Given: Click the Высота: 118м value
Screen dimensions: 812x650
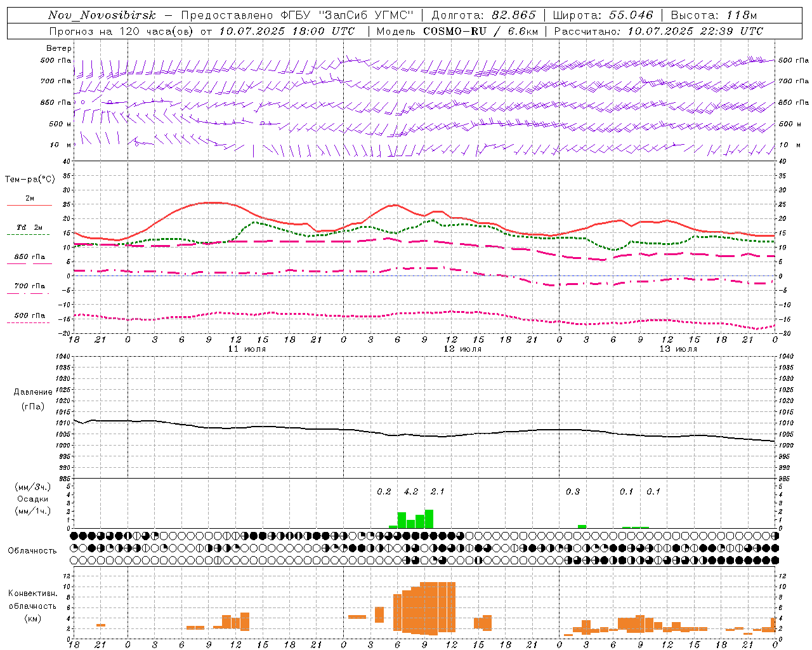Looking at the screenshot, I should click(x=714, y=15).
